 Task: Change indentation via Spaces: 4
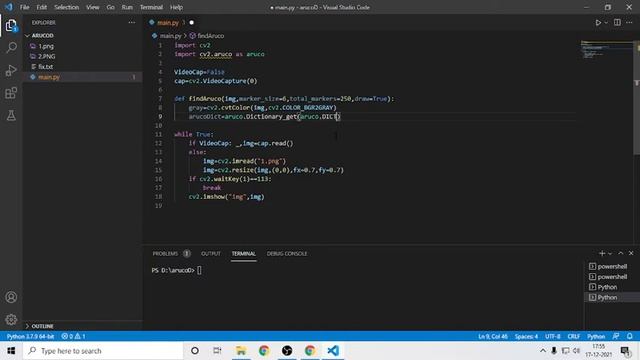click(526, 336)
